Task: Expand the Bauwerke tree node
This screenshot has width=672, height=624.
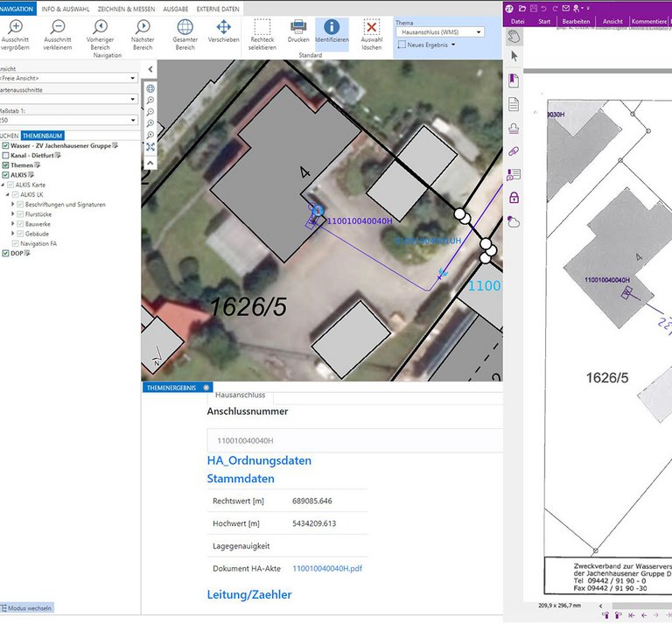Action: point(12,224)
